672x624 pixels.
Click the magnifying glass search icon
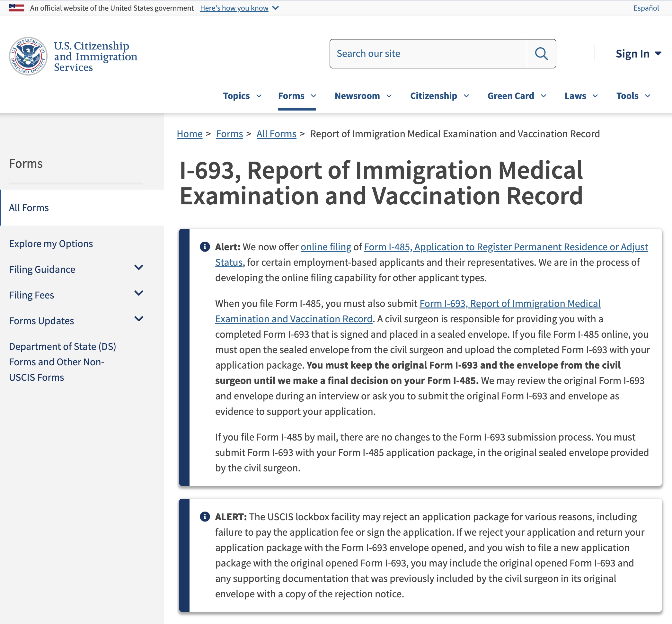point(541,54)
